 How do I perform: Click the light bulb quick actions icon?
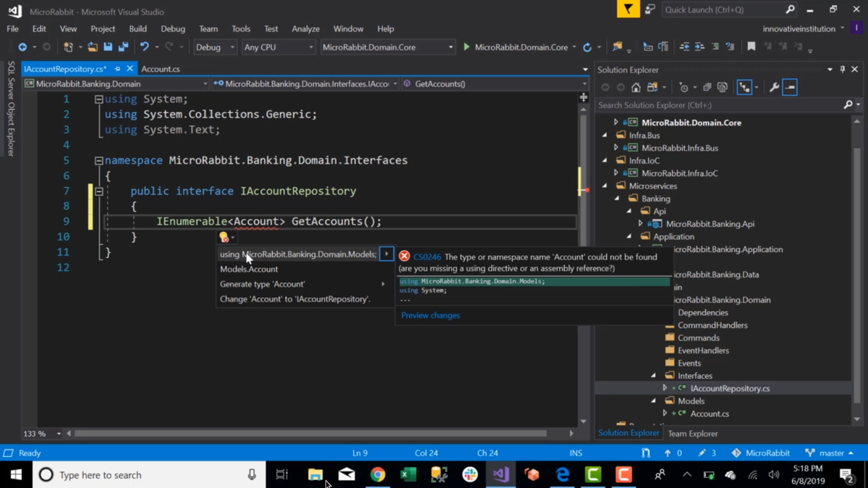[x=224, y=237]
